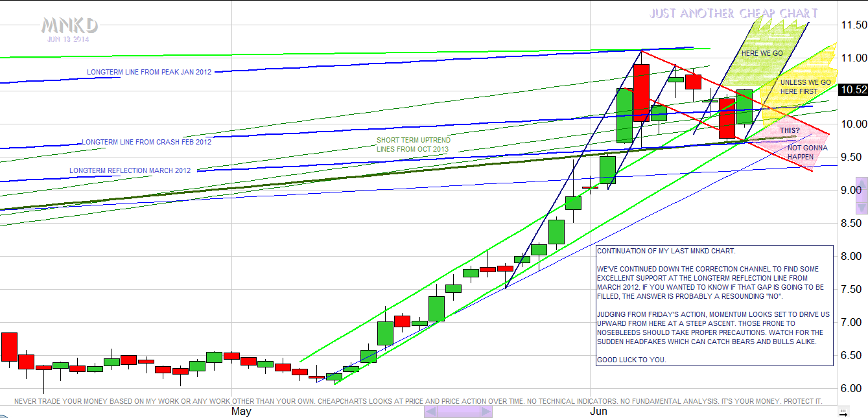868x418 pixels.
Task: Click the MNKD ticker logo
Action: [69, 25]
